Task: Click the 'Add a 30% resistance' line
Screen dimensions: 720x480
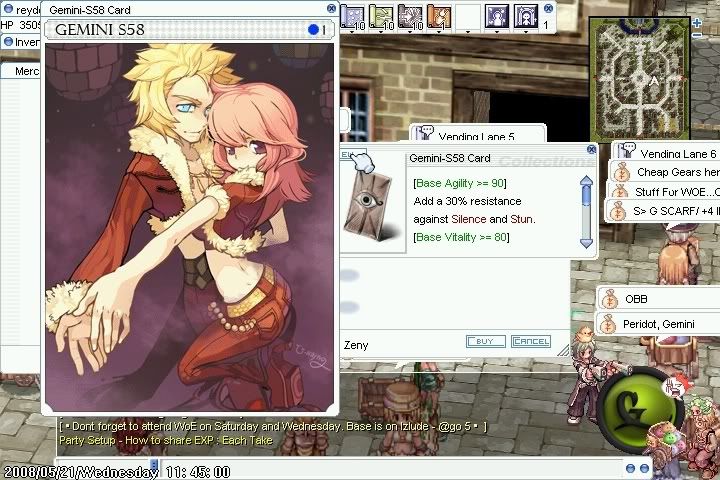Action: [x=467, y=201]
